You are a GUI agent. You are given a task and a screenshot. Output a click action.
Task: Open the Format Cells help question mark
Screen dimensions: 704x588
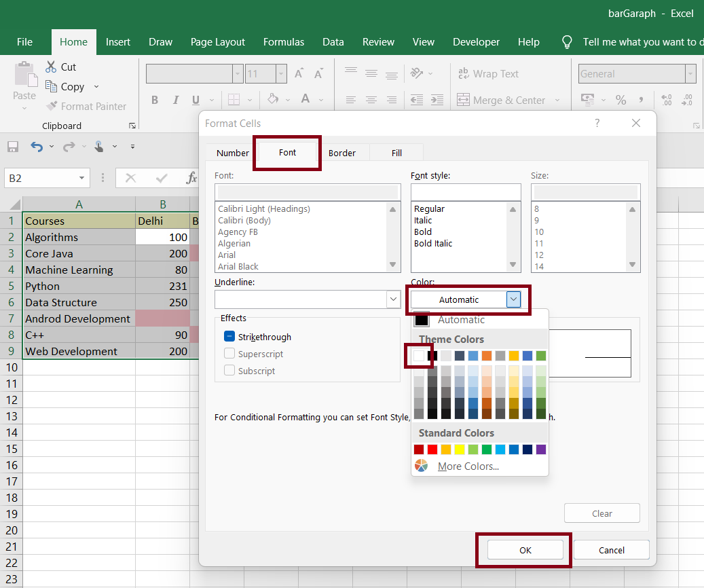[x=597, y=123]
